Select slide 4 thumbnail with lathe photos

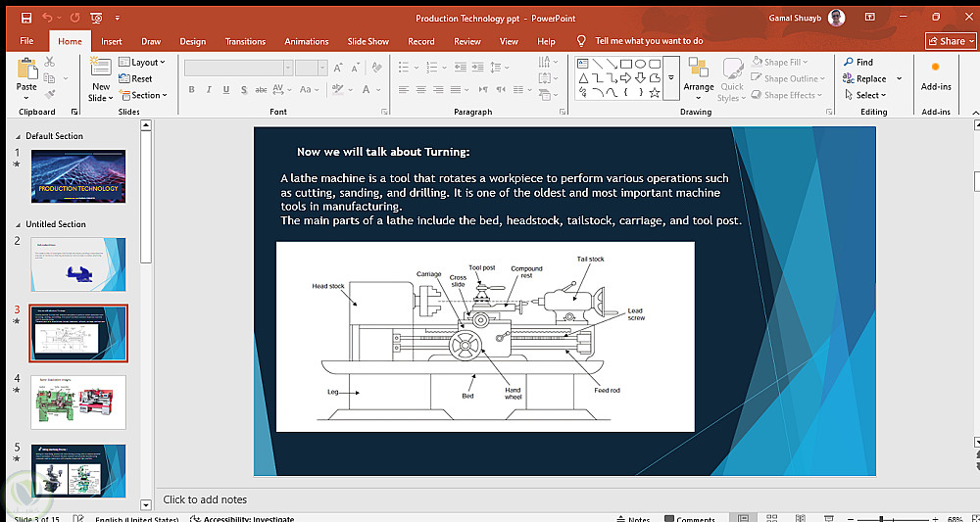78,403
